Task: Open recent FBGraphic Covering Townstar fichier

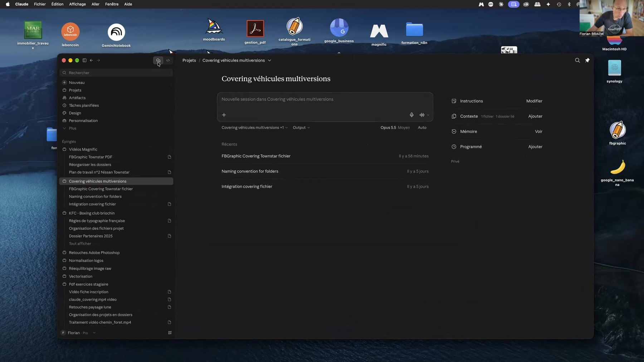Action: 325,156
